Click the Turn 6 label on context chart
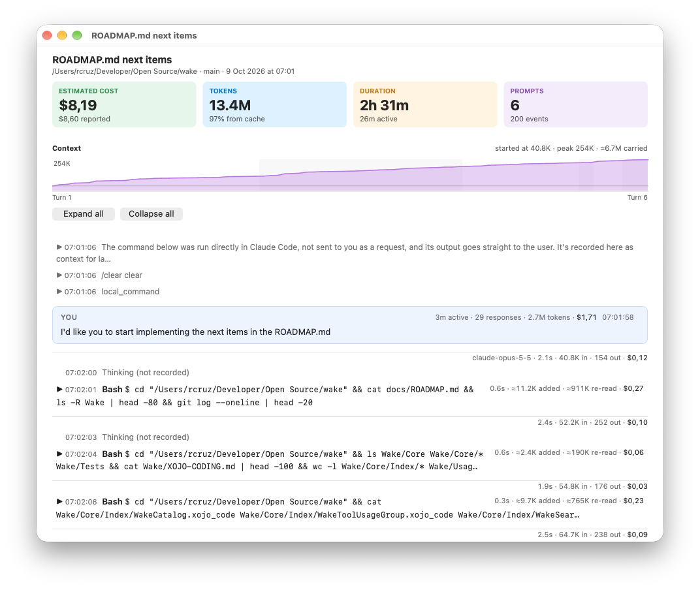This screenshot has width=700, height=590. coord(637,197)
